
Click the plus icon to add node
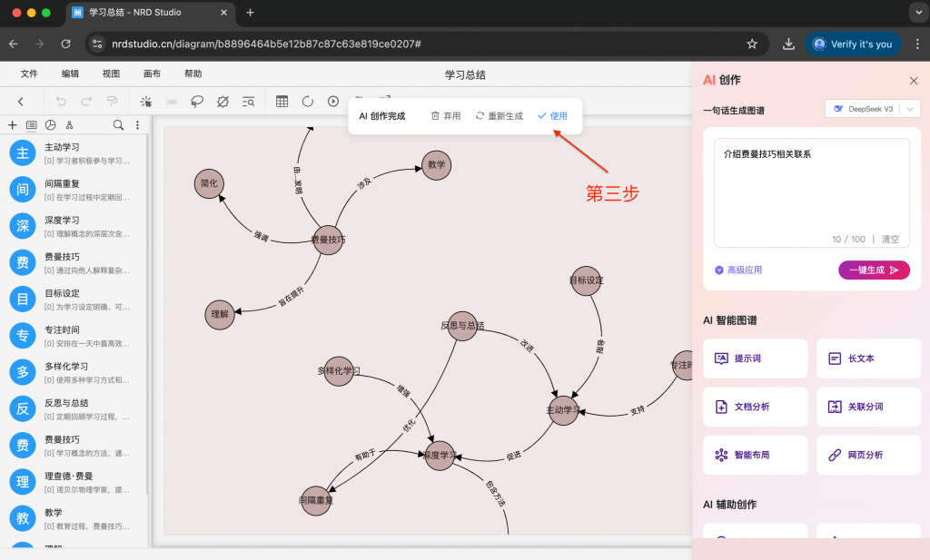click(x=13, y=125)
